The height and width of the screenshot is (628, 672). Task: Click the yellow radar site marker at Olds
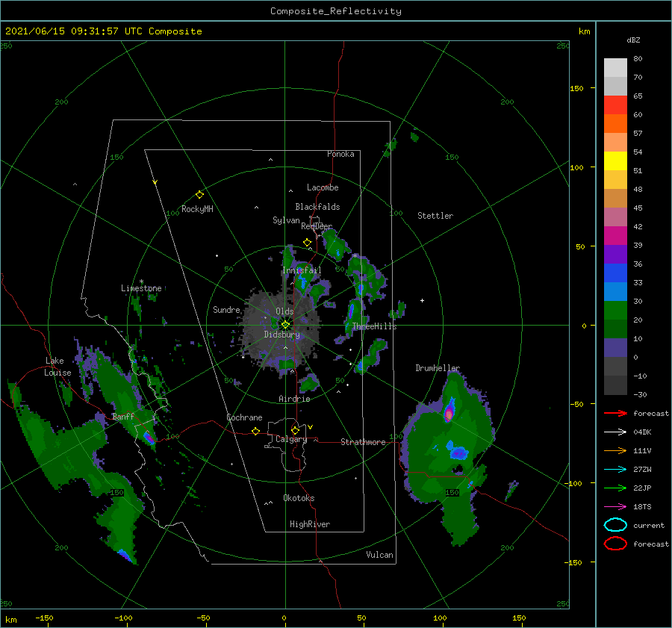coord(285,325)
